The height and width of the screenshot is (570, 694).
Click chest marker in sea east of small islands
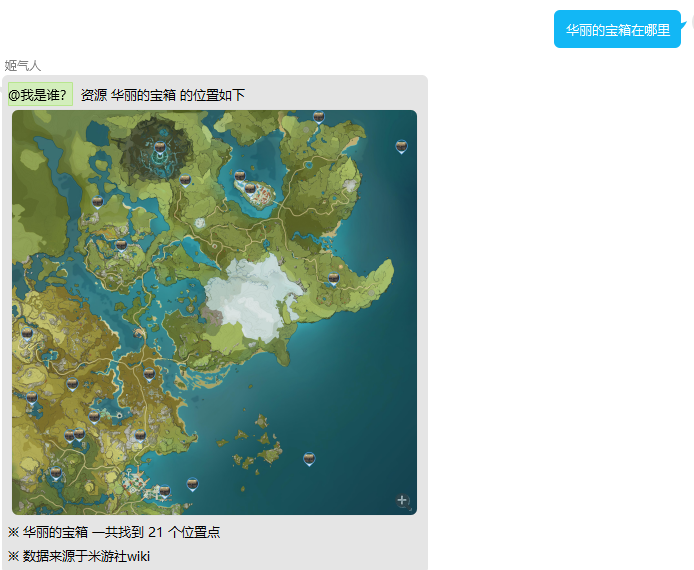pos(309,459)
